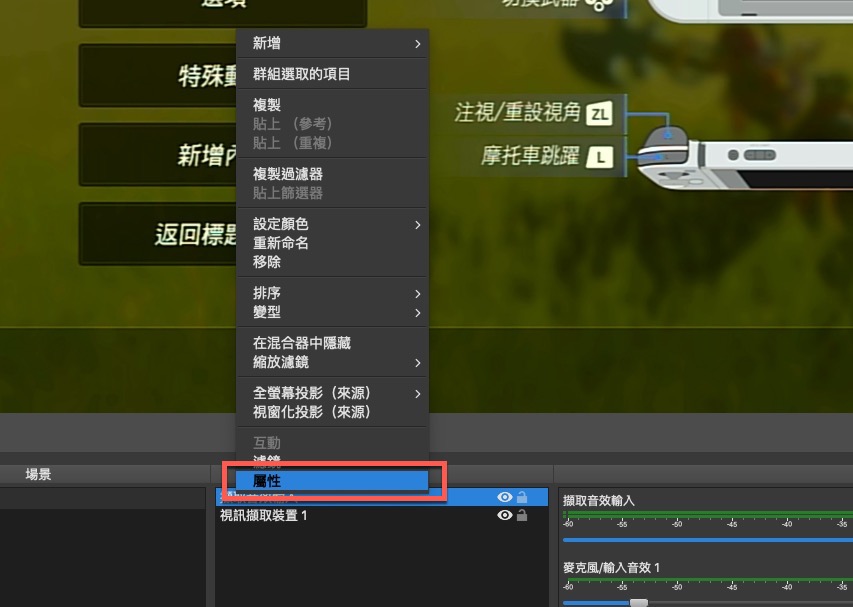This screenshot has height=607, width=853.
Task: Click 屬性 in the context menu
Action: [332, 481]
